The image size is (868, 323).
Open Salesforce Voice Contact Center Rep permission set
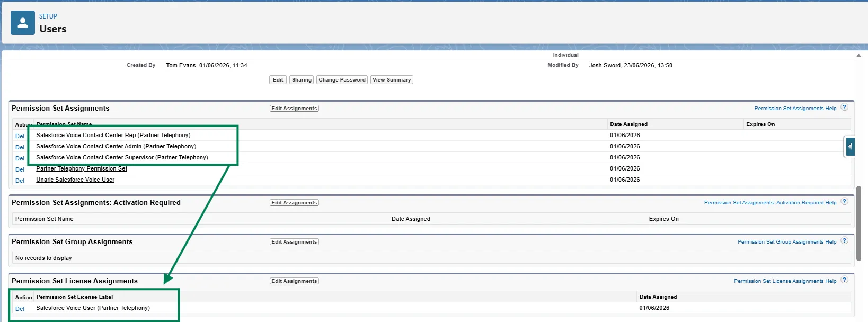113,136
